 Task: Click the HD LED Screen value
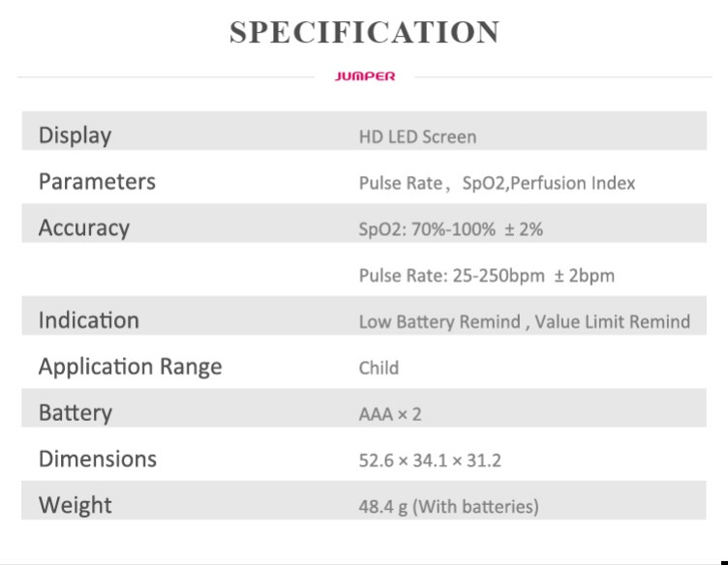417,136
